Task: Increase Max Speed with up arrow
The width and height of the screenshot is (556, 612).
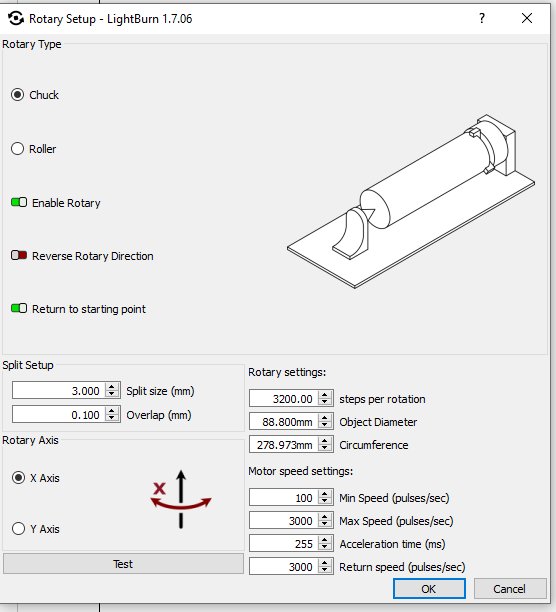Action: click(x=325, y=517)
